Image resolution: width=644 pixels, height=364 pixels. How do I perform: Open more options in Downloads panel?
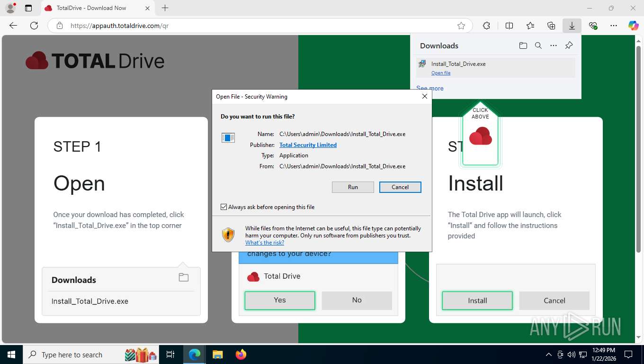pyautogui.click(x=554, y=45)
